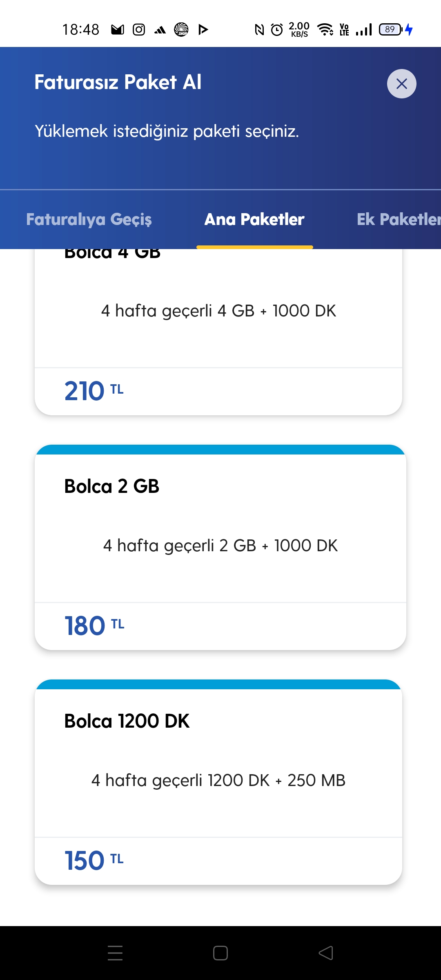Tap the Adidas notification icon
Image resolution: width=441 pixels, height=980 pixels.
pos(160,30)
